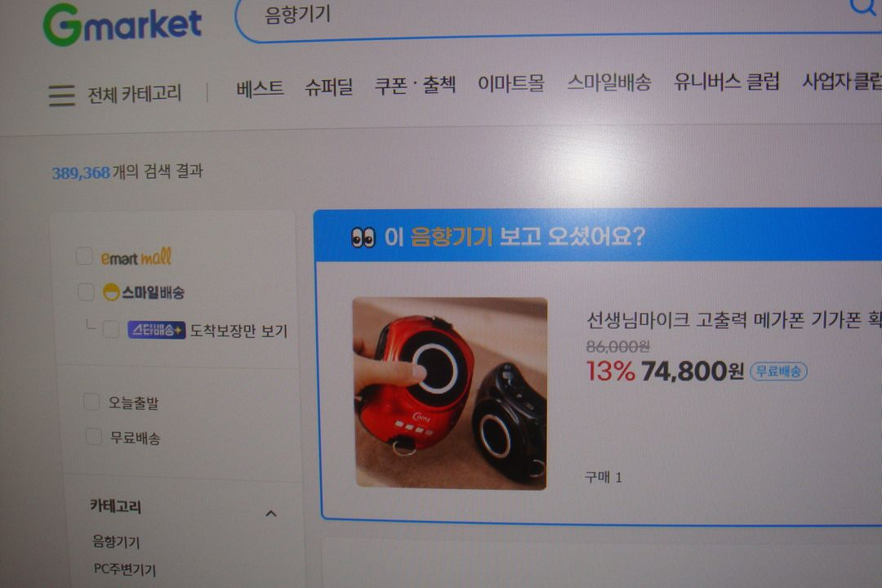This screenshot has width=882, height=588.
Task: Click the eyes emoji in blue banner
Action: point(363,238)
